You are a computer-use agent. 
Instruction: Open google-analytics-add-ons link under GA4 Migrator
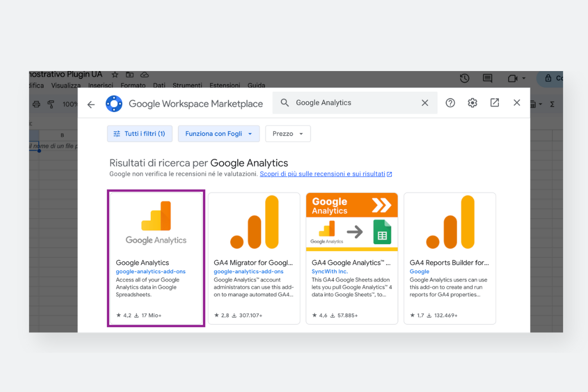coord(248,271)
